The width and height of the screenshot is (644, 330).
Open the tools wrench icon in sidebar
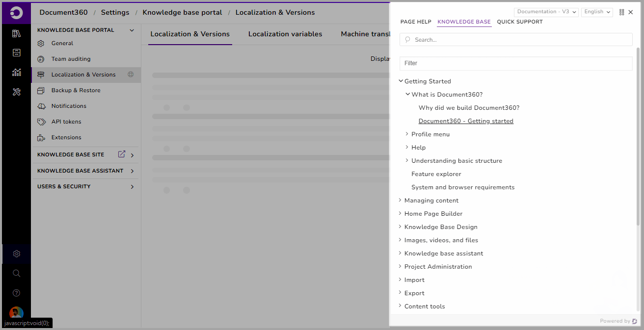click(x=17, y=92)
